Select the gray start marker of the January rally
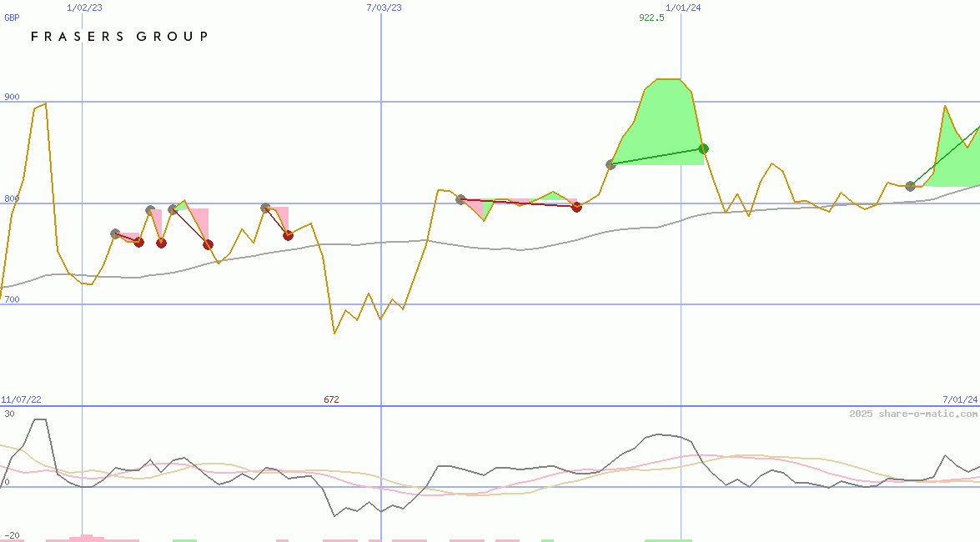 [611, 164]
